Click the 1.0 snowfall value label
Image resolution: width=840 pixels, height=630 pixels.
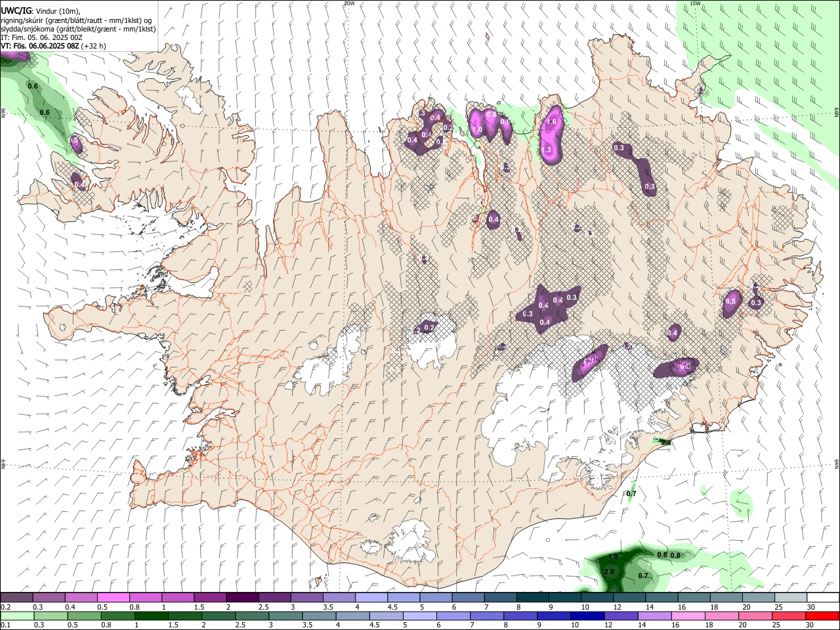coord(478,130)
